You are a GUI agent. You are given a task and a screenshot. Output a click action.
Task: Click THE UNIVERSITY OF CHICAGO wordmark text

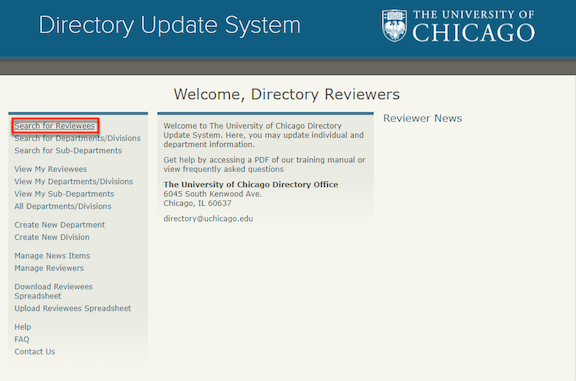click(474, 26)
